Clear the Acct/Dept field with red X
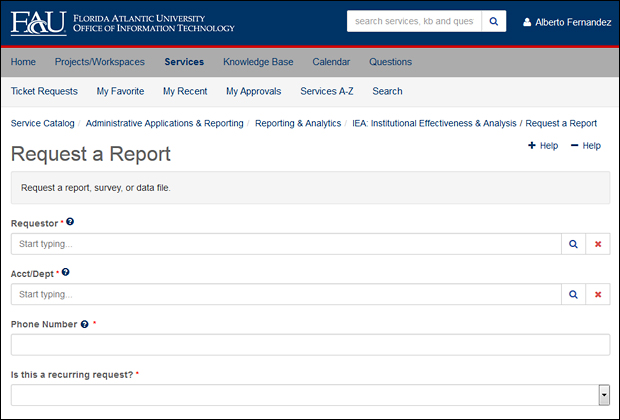 click(x=598, y=295)
